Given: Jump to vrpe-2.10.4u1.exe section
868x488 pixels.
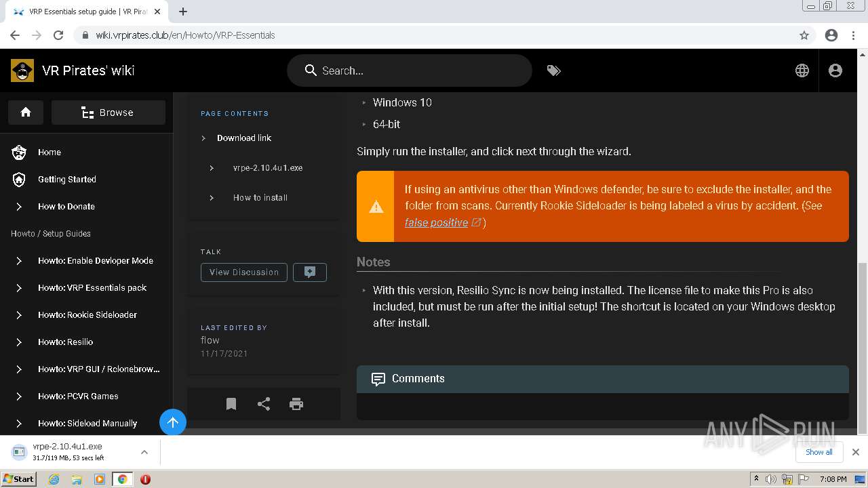Looking at the screenshot, I should click(x=268, y=168).
